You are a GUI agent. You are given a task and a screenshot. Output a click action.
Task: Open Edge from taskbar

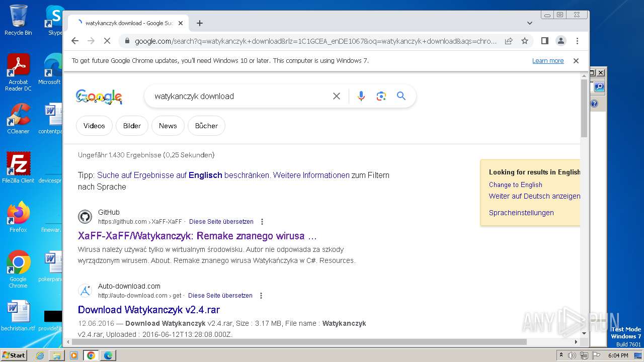tap(108, 355)
